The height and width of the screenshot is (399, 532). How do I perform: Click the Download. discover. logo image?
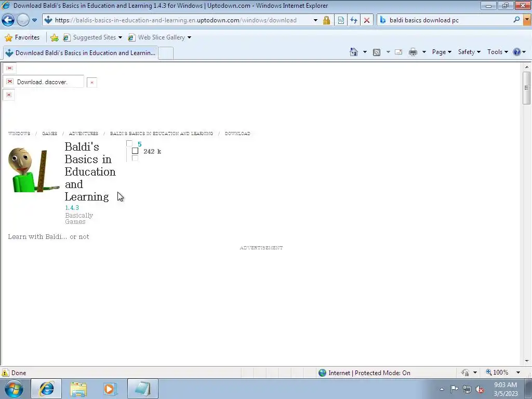(43, 82)
